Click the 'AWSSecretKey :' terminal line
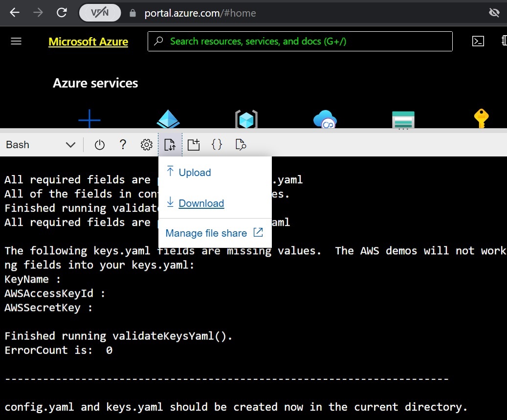Screen dimensions: 507x420 point(48,308)
